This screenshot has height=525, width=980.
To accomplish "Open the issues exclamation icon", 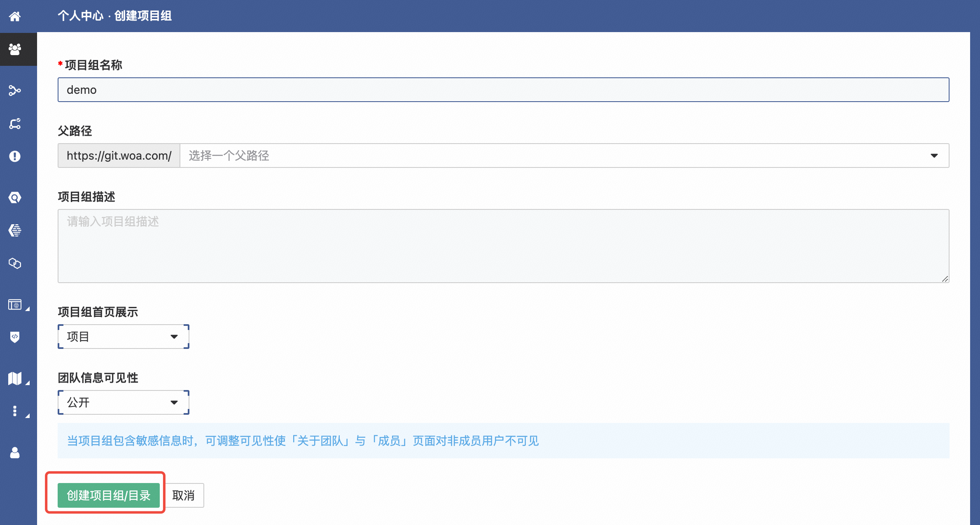I will coord(15,156).
